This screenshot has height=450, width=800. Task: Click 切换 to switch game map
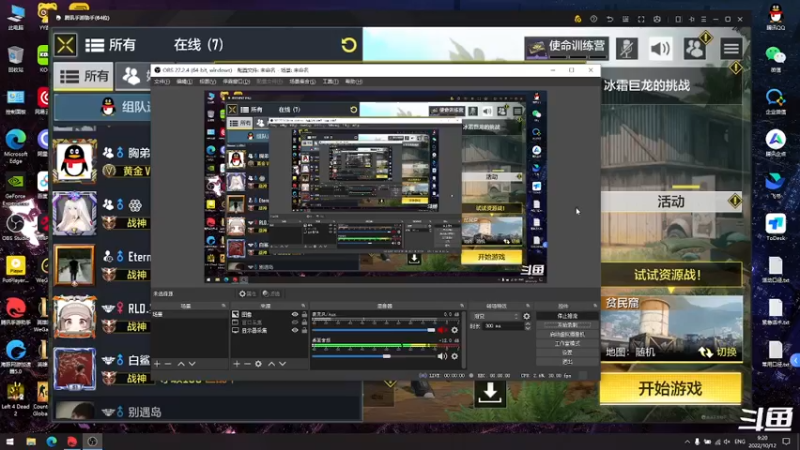pos(718,352)
